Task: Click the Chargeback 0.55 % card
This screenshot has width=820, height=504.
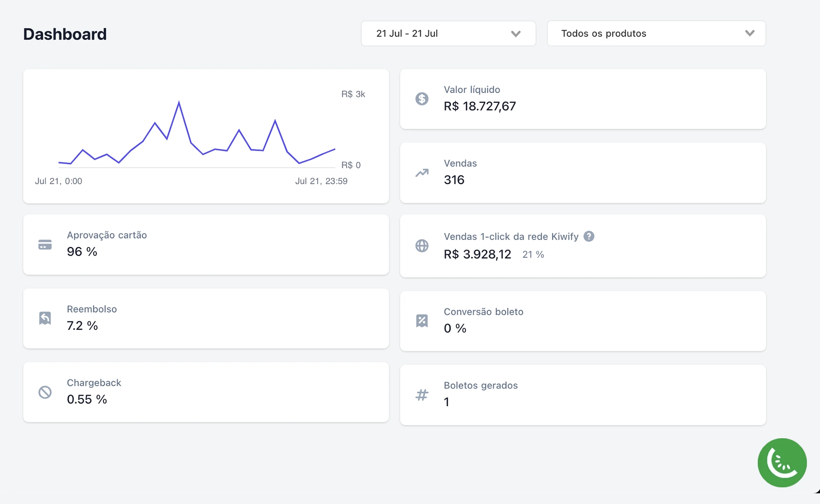Action: 206,392
